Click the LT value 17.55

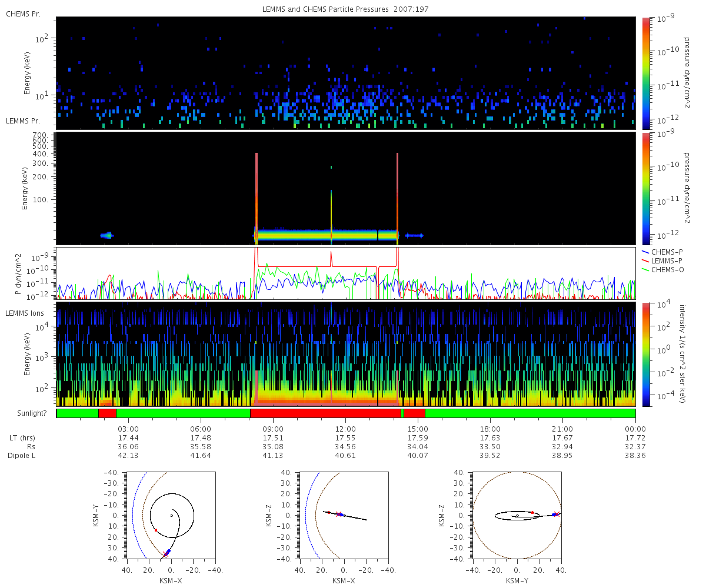click(346, 438)
